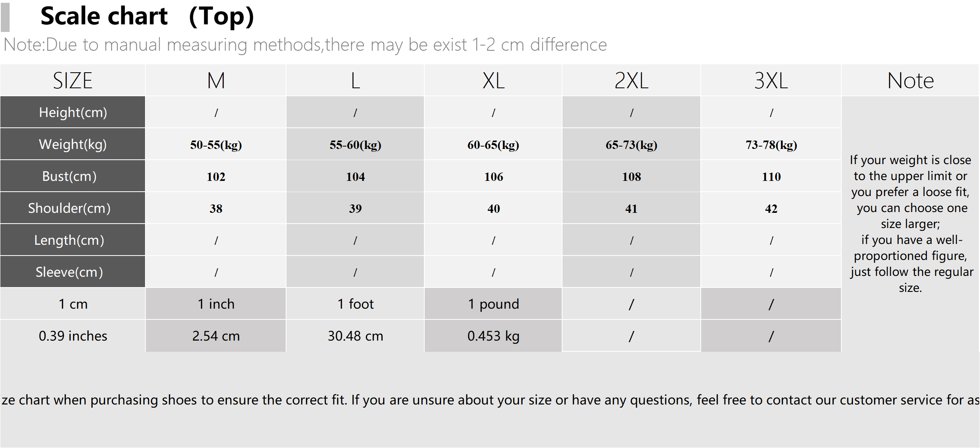Select the XL size column header
This screenshot has width=980, height=448.
493,80
